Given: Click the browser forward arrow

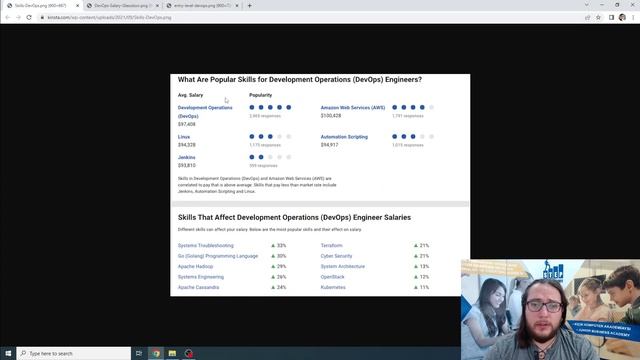Looking at the screenshot, I should (x=18, y=18).
